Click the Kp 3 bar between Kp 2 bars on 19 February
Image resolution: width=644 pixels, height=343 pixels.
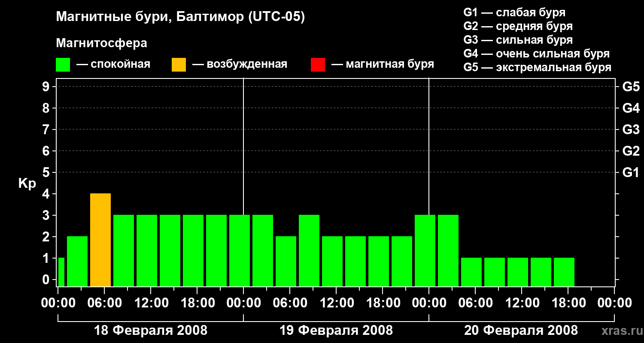[x=309, y=250]
